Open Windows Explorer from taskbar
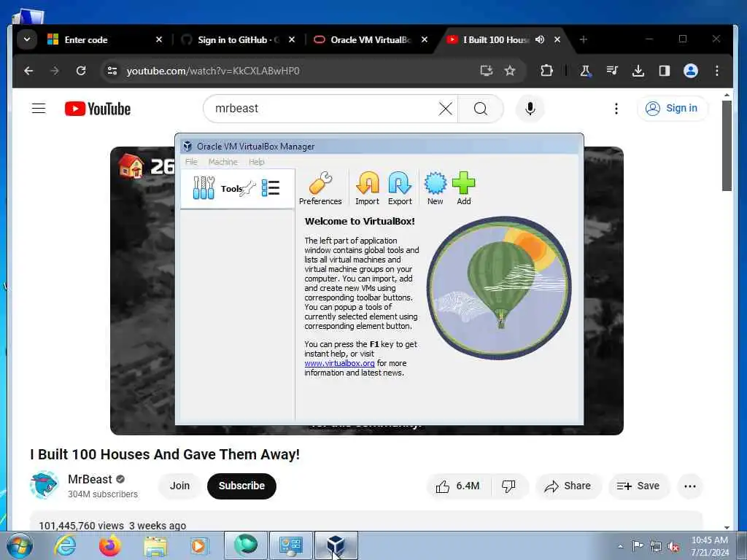This screenshot has width=747, height=560. [x=155, y=546]
